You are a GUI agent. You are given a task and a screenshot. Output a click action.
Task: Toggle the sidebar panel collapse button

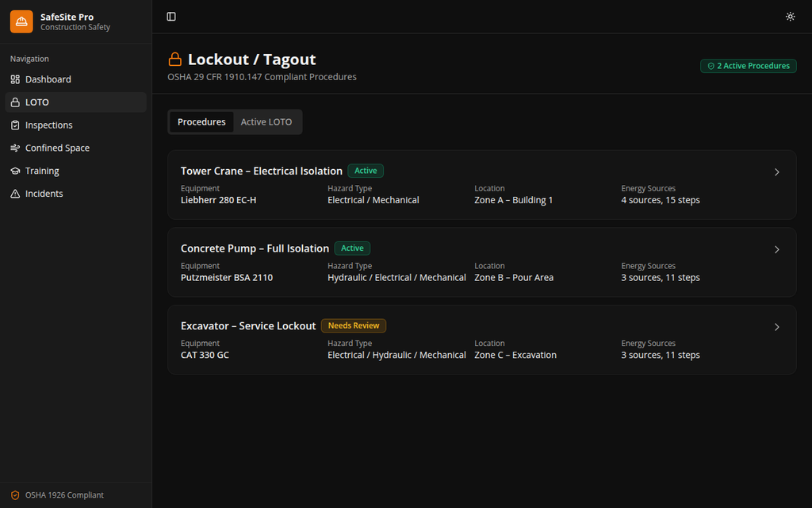pos(171,17)
